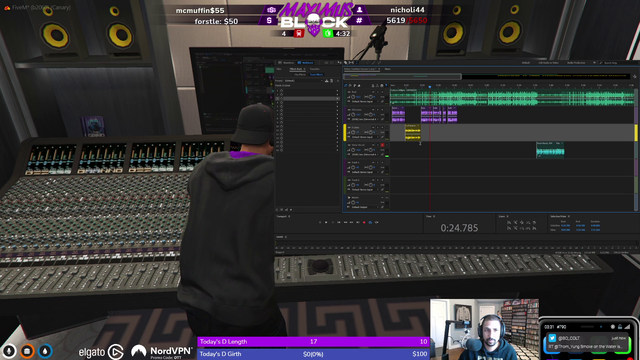Adjust the Beat track pan knob

point(371,97)
